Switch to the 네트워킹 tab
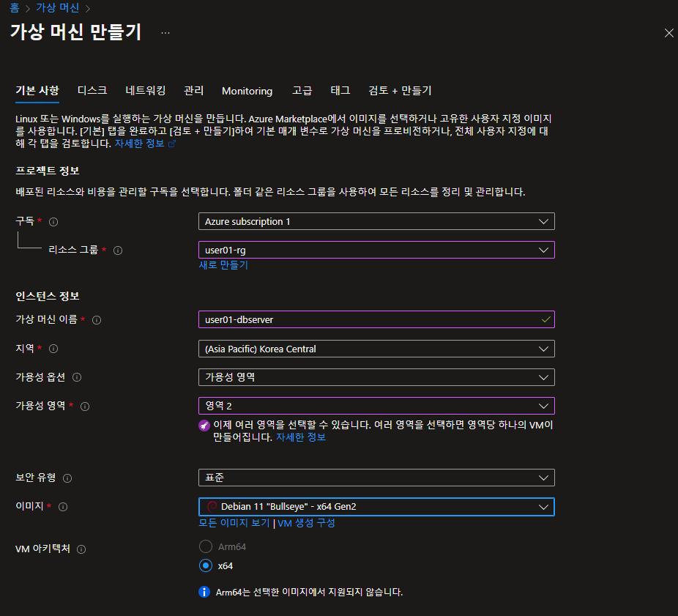This screenshot has height=616, width=678. [x=146, y=91]
